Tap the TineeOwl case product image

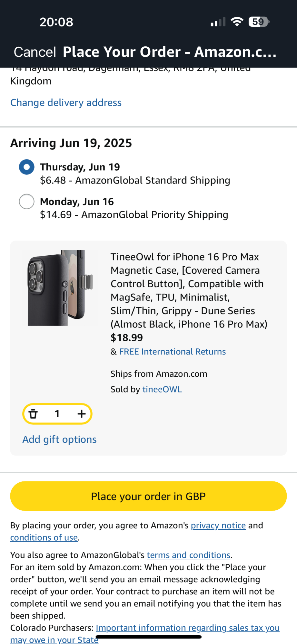click(x=60, y=288)
